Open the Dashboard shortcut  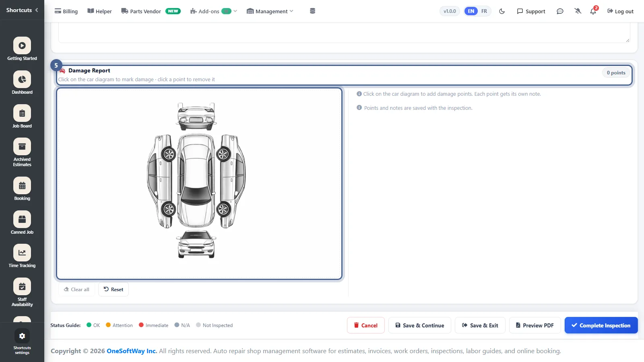[22, 82]
